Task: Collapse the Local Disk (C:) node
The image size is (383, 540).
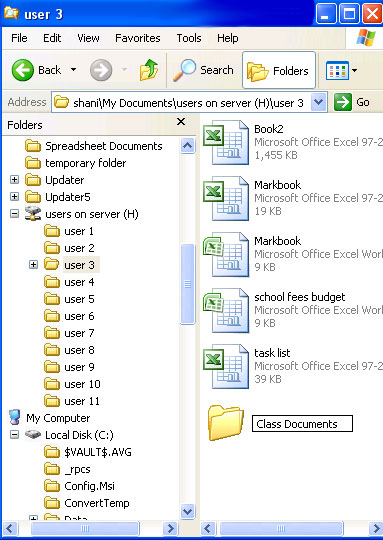Action: click(x=14, y=435)
